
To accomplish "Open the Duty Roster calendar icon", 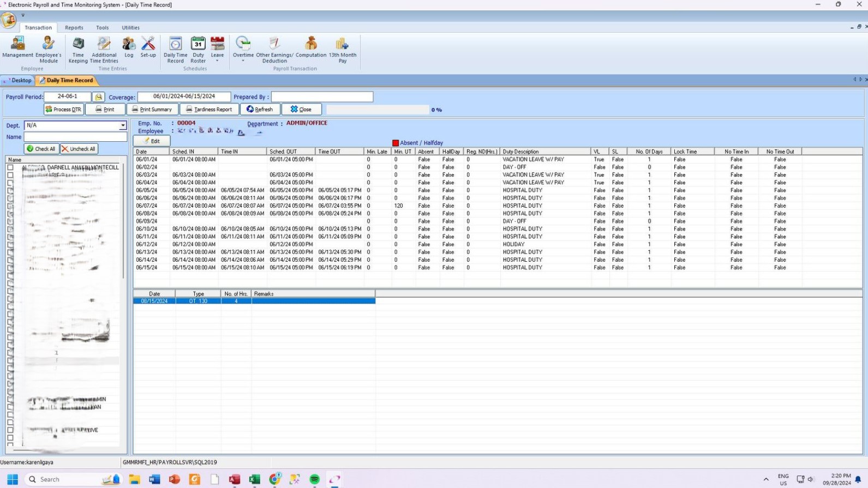I will 198,50.
